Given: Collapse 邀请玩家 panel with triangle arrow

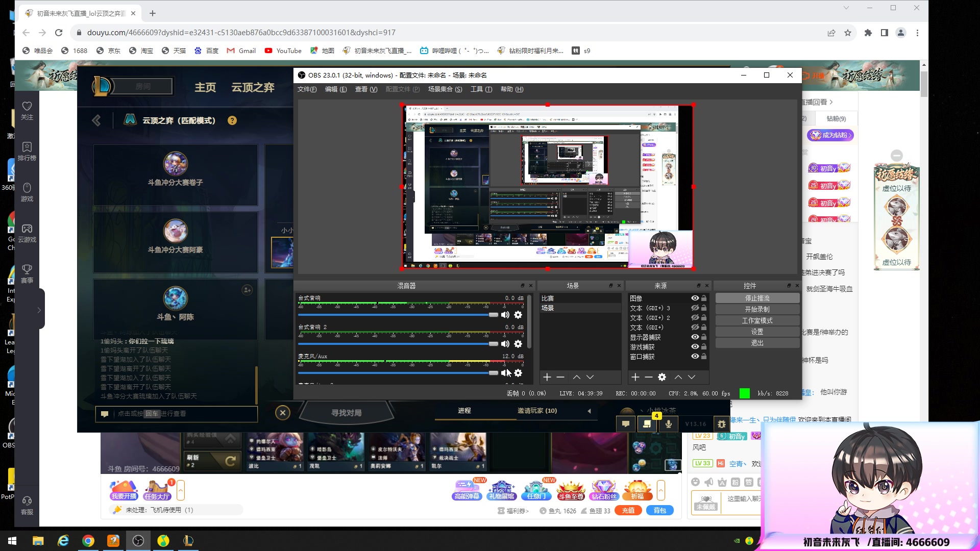Looking at the screenshot, I should [589, 411].
